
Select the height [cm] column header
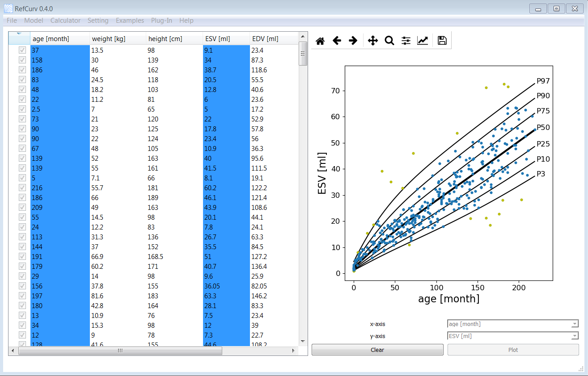coord(174,38)
